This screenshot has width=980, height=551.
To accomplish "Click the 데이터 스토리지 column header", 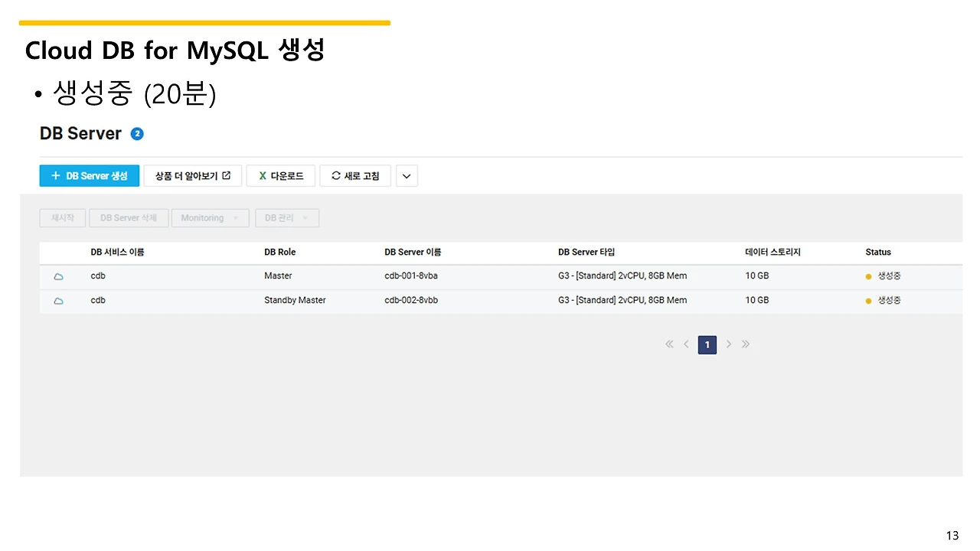I will click(x=773, y=252).
